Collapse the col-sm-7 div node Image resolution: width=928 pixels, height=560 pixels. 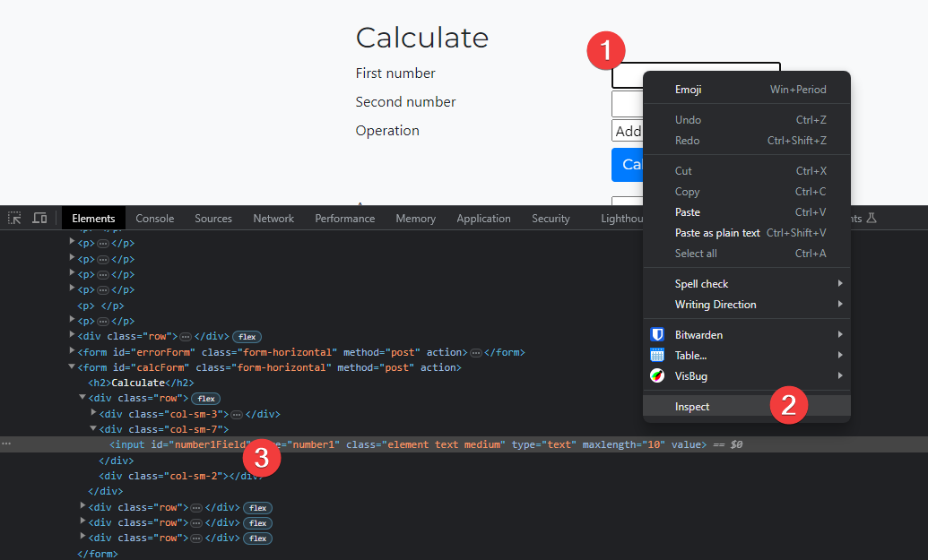(94, 429)
